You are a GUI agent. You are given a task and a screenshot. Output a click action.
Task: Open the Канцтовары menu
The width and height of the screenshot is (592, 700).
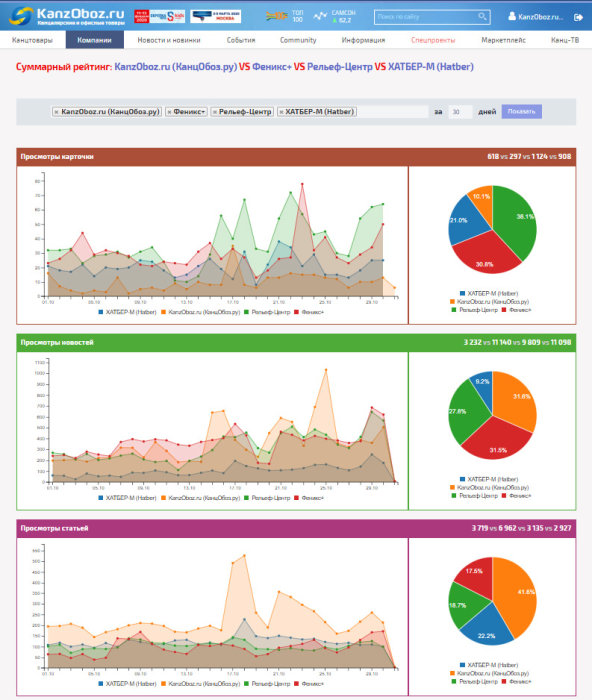coord(32,40)
